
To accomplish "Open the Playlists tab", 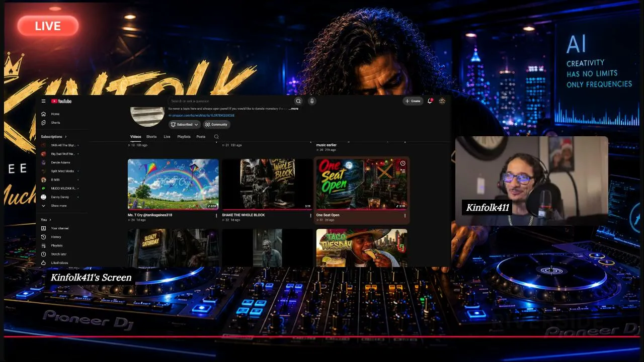I will pyautogui.click(x=184, y=137).
